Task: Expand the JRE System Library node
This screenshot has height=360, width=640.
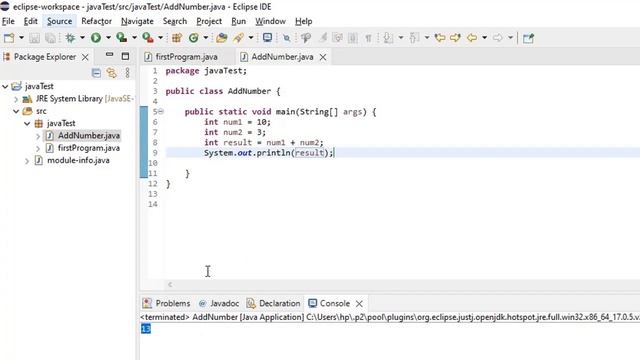Action: point(16,99)
